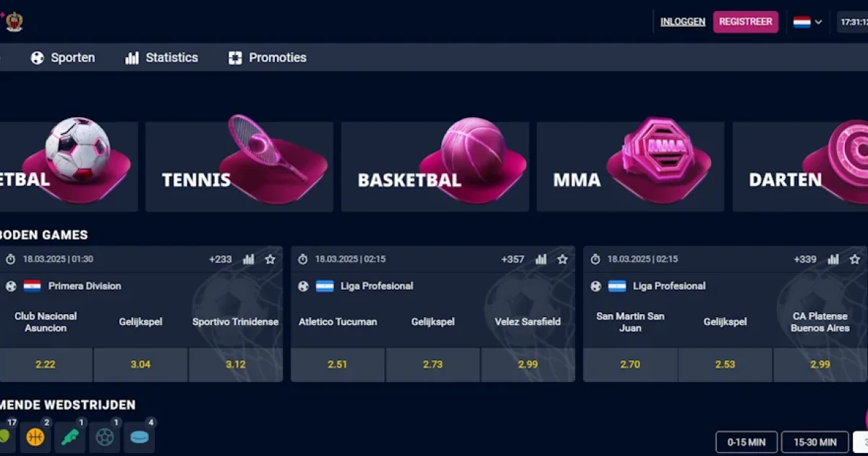
Task: Favorite the Velez Sarsfield match
Action: coord(563,258)
